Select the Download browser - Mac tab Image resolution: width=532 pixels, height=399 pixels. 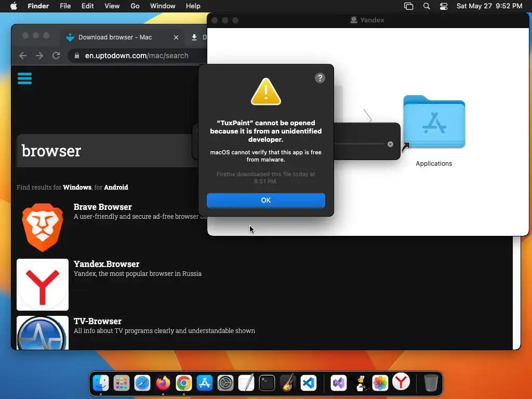click(122, 37)
